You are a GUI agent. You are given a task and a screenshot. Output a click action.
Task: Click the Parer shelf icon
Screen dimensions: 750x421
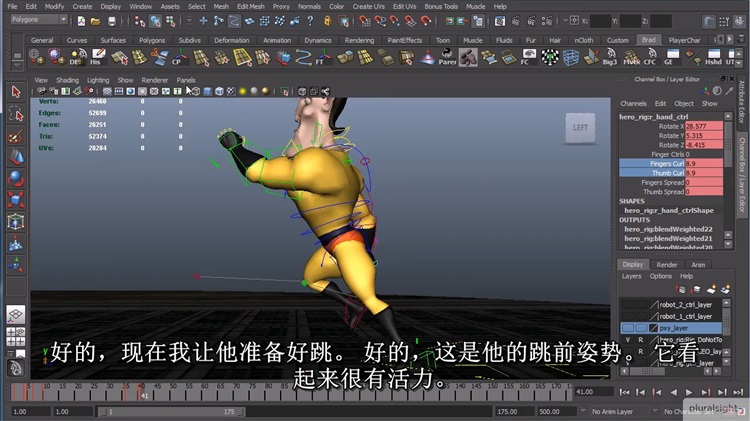(x=447, y=57)
